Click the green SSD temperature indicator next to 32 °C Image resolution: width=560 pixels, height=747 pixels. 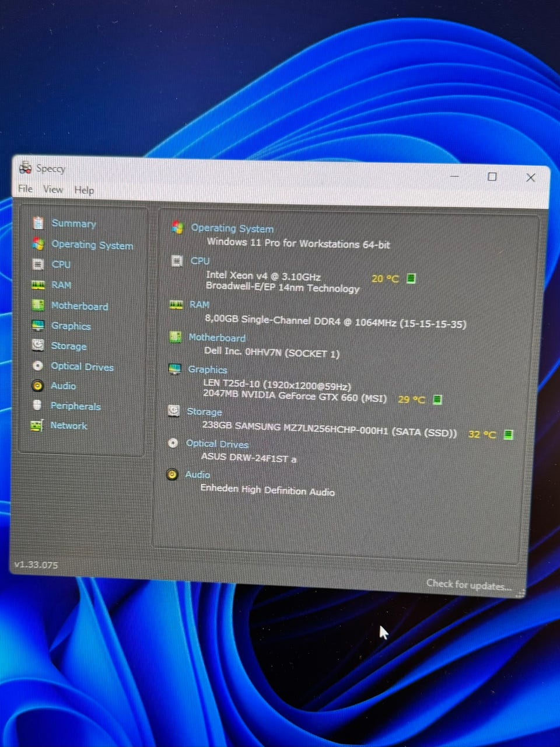(x=508, y=434)
